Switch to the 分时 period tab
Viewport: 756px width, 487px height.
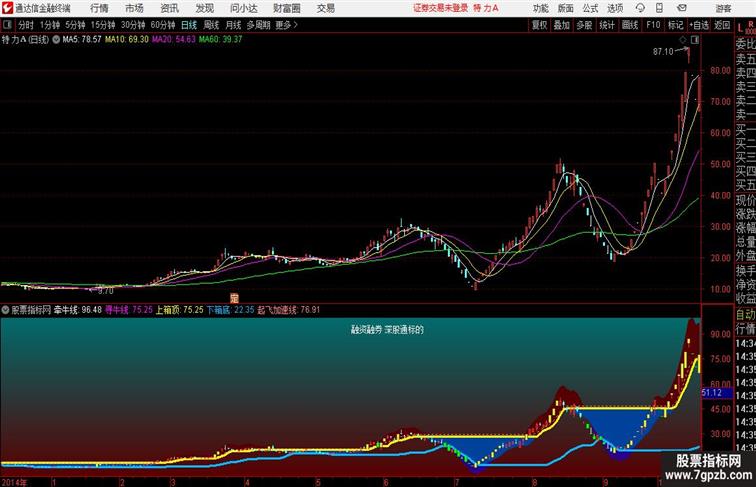(x=26, y=25)
